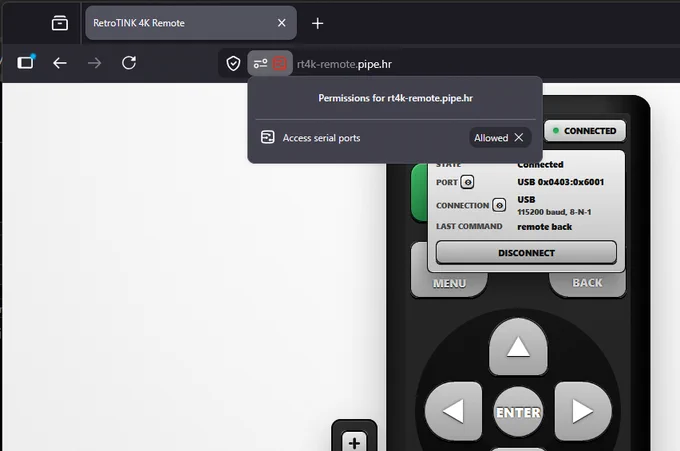Screen dimensions: 680x451
Task: Go back to previous page
Action: click(60, 63)
